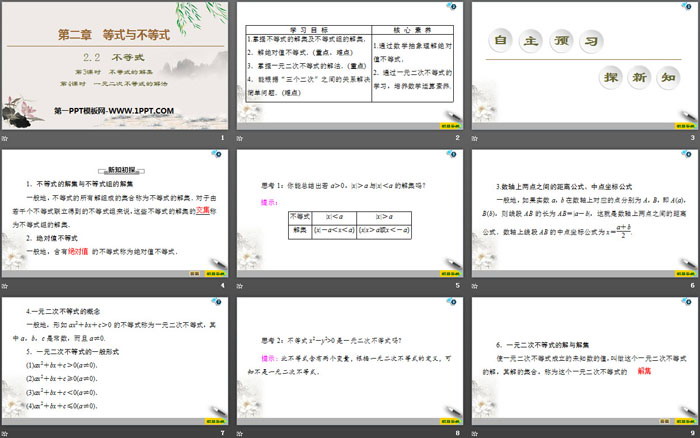
Task: Click the animation star icon below slide 5
Action: click(239, 285)
